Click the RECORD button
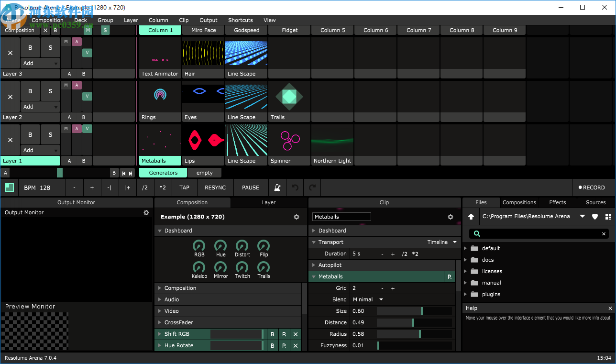This screenshot has width=616, height=364. 591,188
